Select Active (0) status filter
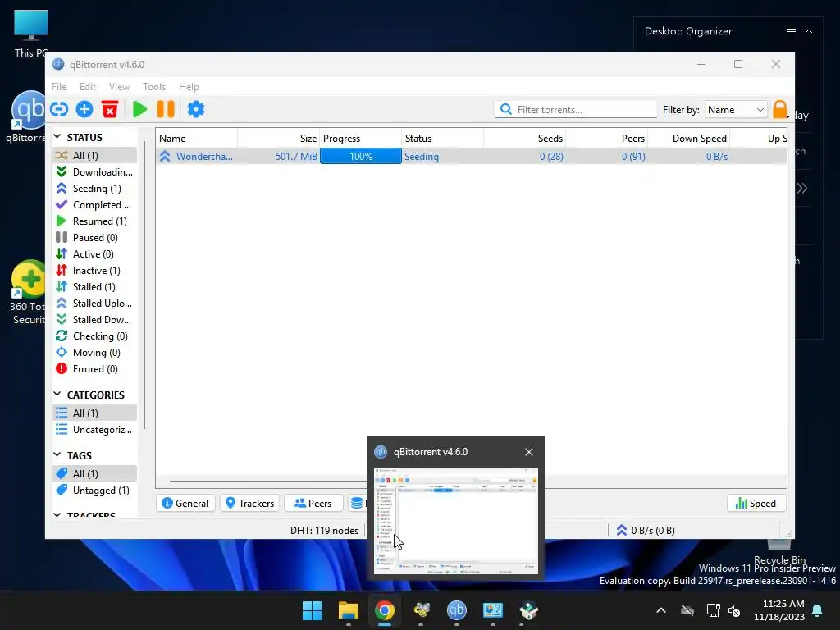This screenshot has height=630, width=840. point(95,254)
